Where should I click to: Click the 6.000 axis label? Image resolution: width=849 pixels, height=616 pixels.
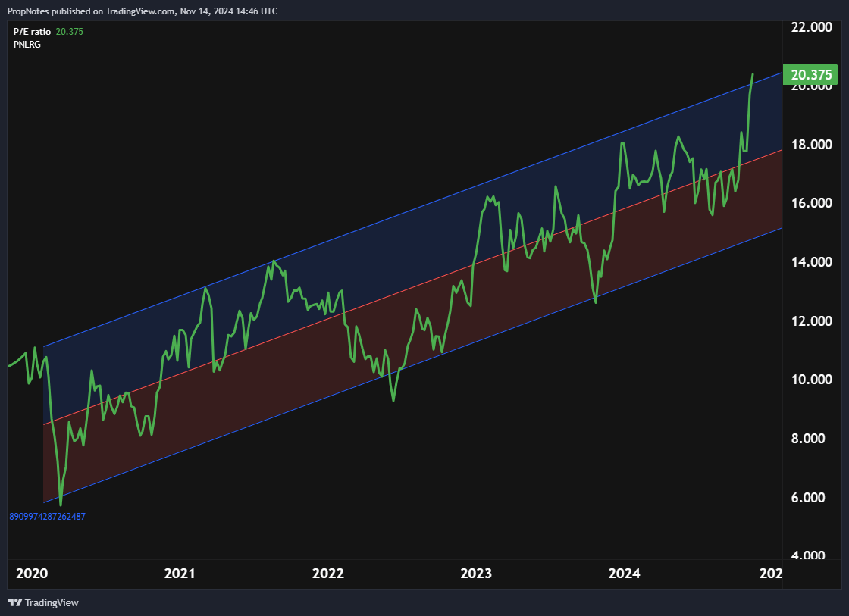coord(808,498)
